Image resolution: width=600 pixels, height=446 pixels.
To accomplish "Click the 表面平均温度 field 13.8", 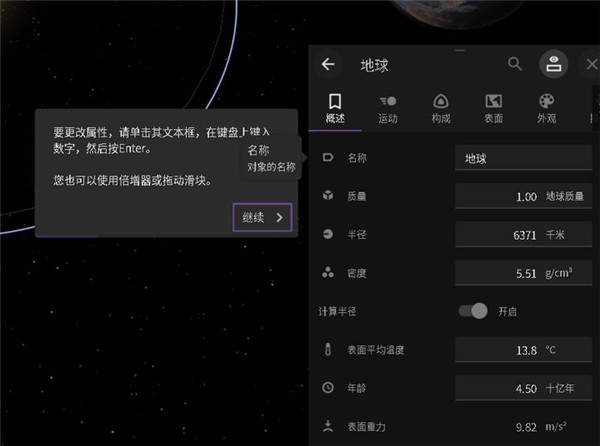I will [523, 350].
